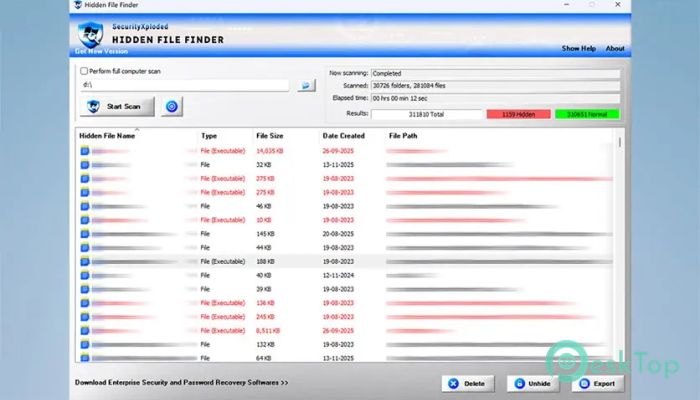700x400 pixels.
Task: Click the green Normal results count box
Action: (x=587, y=114)
